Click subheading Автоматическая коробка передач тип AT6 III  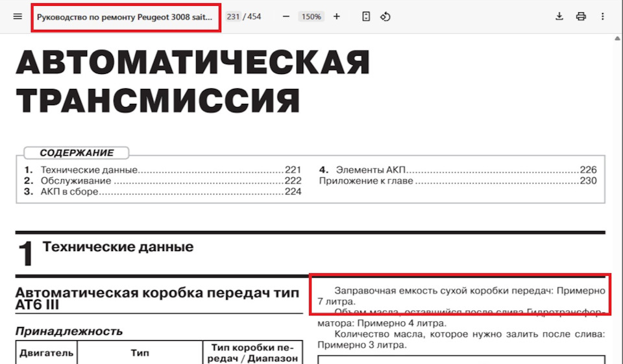point(157,298)
